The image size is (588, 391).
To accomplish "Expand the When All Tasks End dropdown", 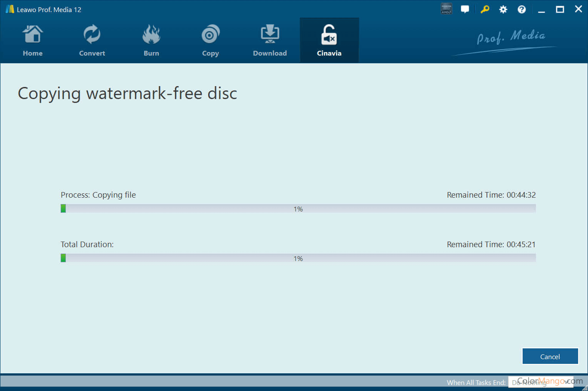I will (x=540, y=382).
